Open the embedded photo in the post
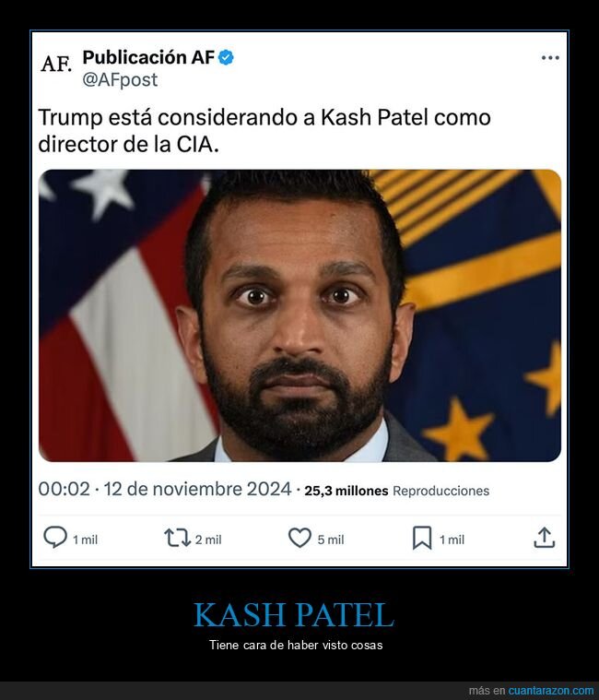The height and width of the screenshot is (700, 599). coord(299,315)
